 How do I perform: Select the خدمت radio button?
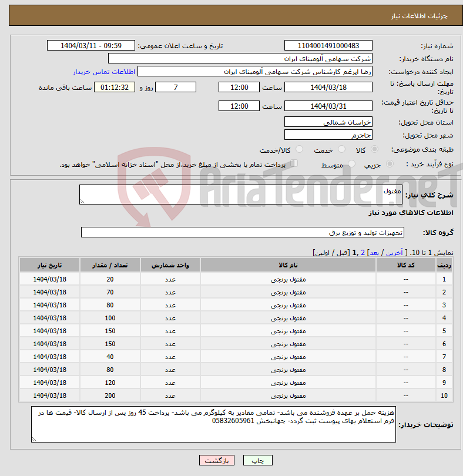point(341,149)
